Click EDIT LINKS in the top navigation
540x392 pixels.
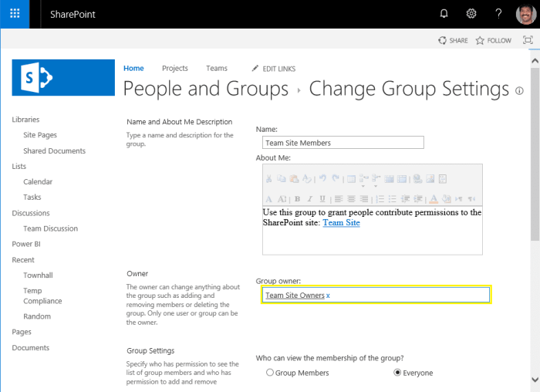pos(274,69)
